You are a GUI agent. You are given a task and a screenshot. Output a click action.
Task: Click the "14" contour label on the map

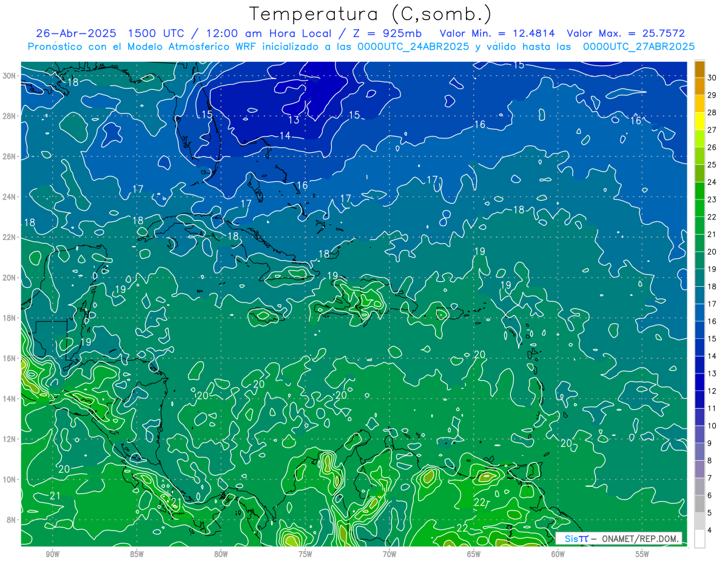coord(285,136)
